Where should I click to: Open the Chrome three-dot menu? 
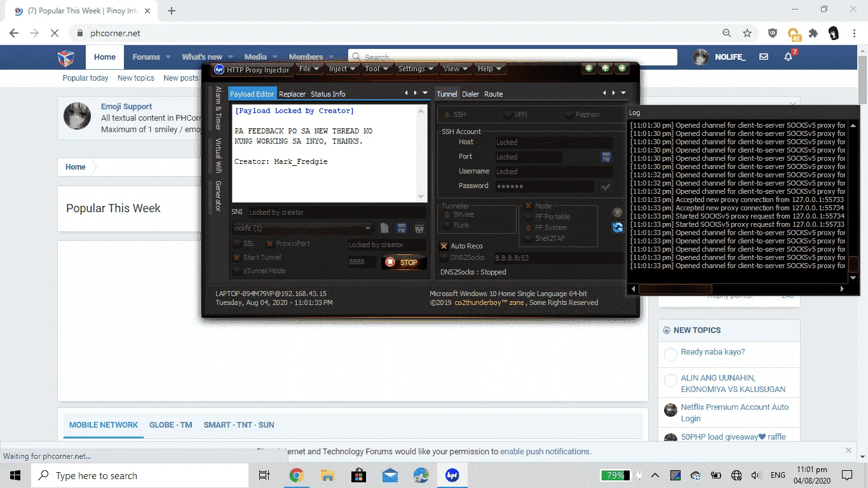pyautogui.click(x=855, y=33)
